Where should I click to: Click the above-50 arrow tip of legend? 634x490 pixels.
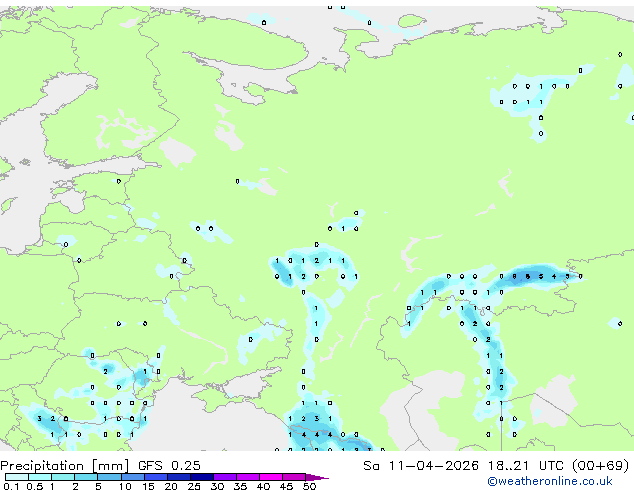[x=317, y=477]
